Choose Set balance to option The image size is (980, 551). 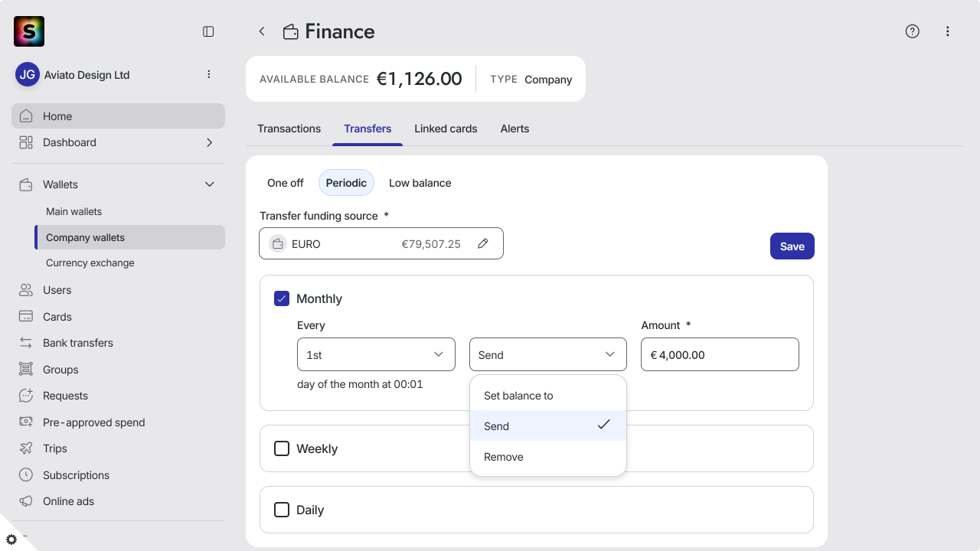[548, 396]
